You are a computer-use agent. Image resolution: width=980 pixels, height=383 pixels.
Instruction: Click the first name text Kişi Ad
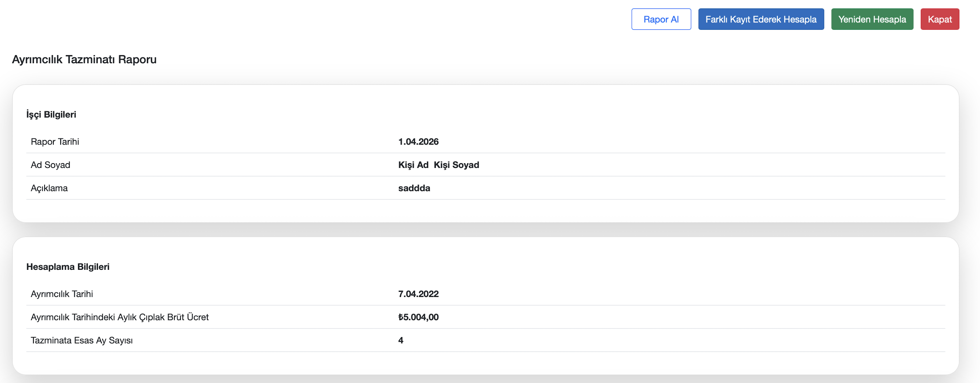[413, 165]
